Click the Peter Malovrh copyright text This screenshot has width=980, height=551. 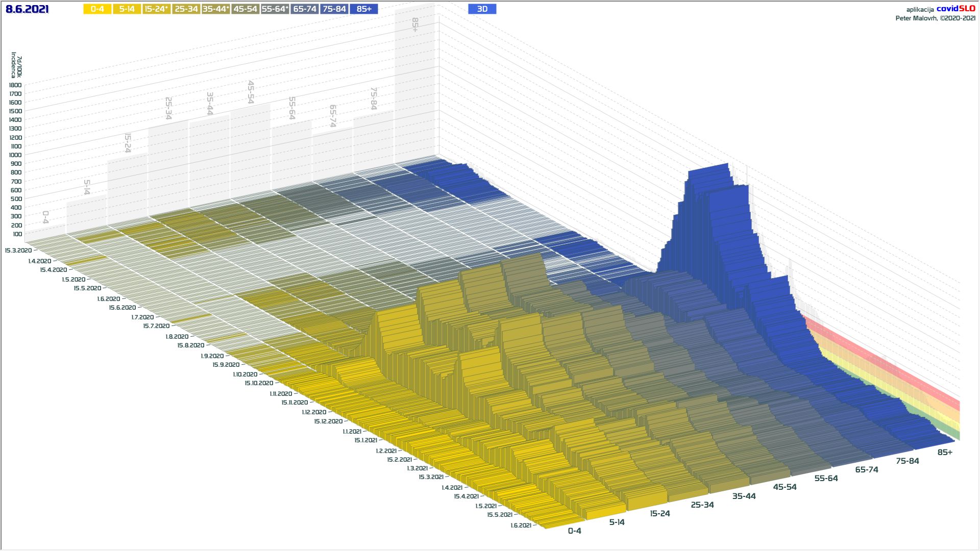(x=935, y=18)
